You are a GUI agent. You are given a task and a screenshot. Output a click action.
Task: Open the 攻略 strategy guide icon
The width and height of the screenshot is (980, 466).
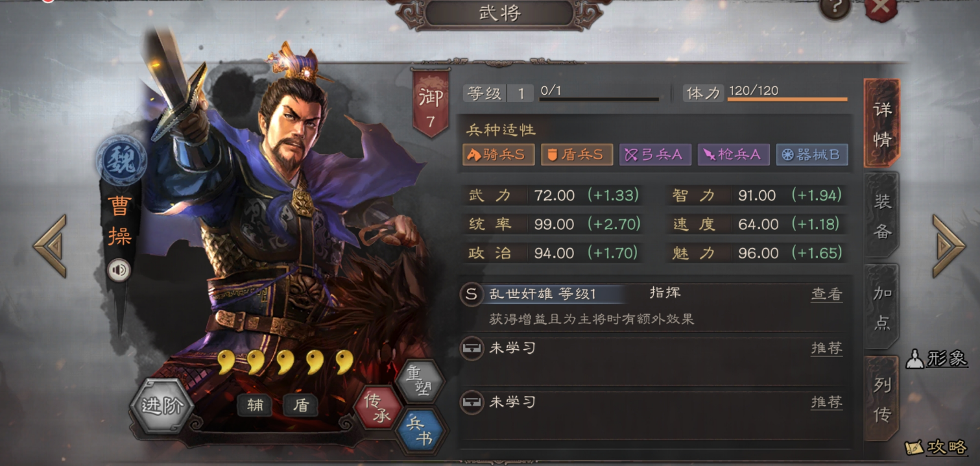[937, 447]
